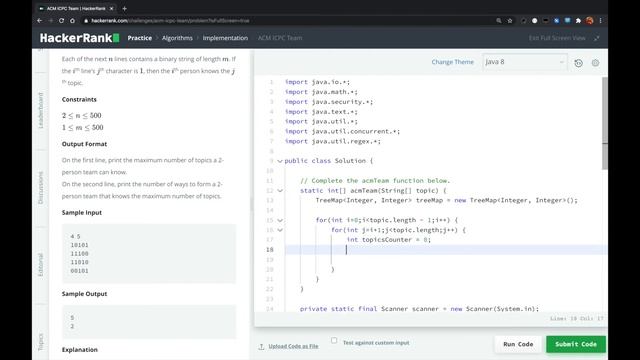Click sample input row '11100'
The image size is (640, 360).
click(x=79, y=253)
